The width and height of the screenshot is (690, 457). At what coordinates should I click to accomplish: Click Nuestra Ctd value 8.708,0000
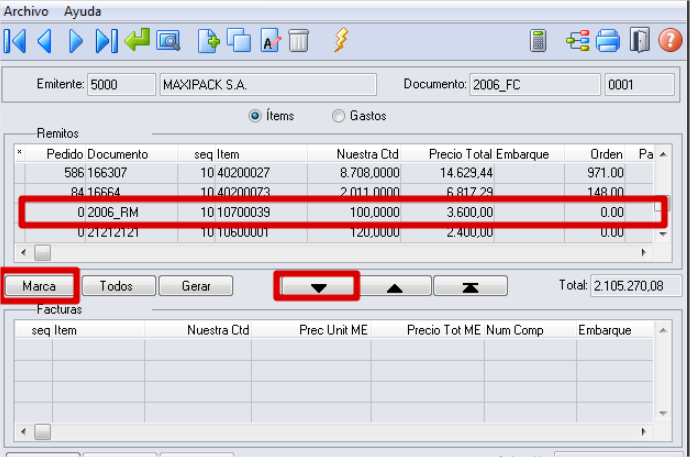(369, 172)
